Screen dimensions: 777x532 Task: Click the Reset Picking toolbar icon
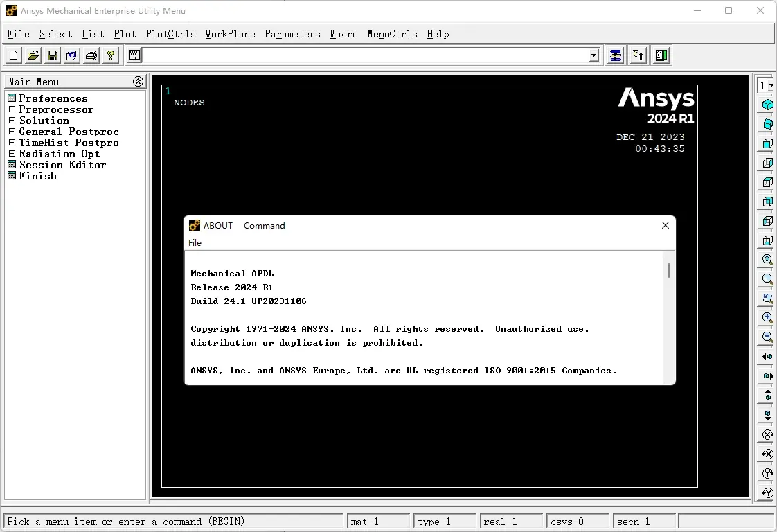tap(638, 55)
